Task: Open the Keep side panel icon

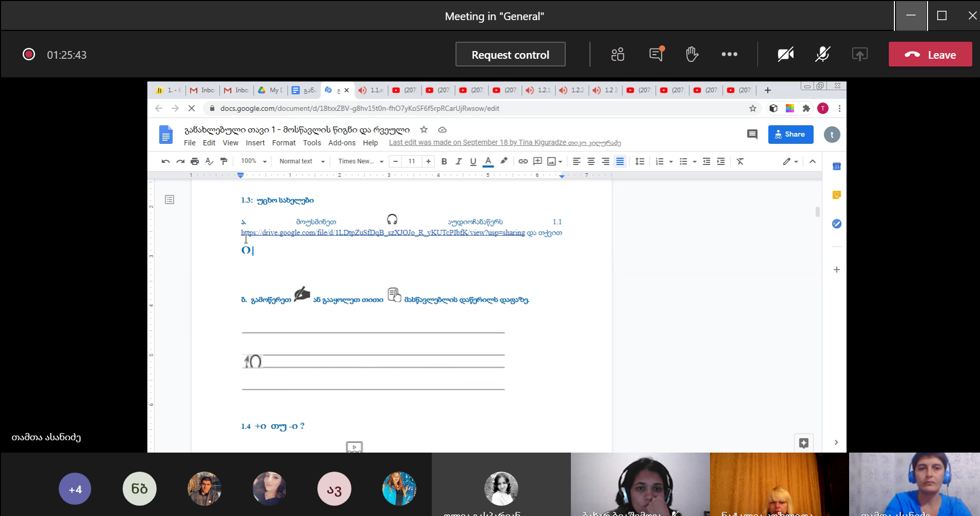Action: [x=837, y=195]
